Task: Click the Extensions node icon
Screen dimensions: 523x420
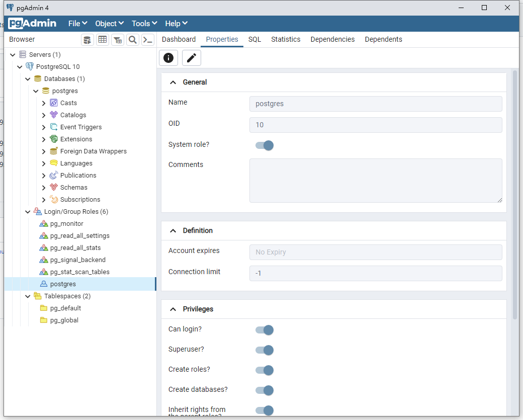Action: 54,139
